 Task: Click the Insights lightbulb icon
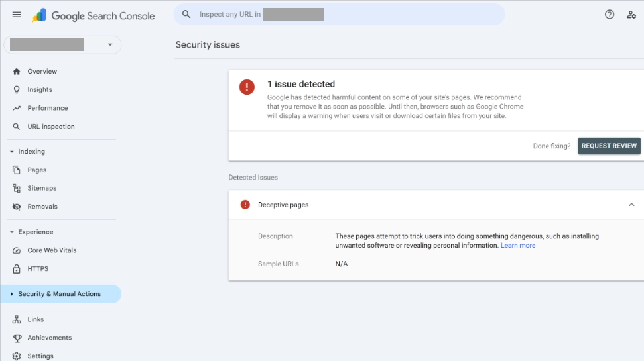point(17,89)
